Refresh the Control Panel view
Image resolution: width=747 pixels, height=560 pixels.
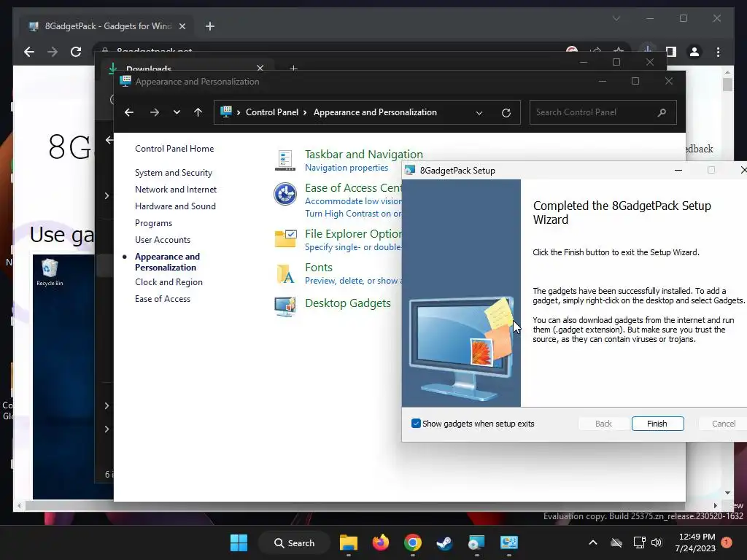pos(506,113)
